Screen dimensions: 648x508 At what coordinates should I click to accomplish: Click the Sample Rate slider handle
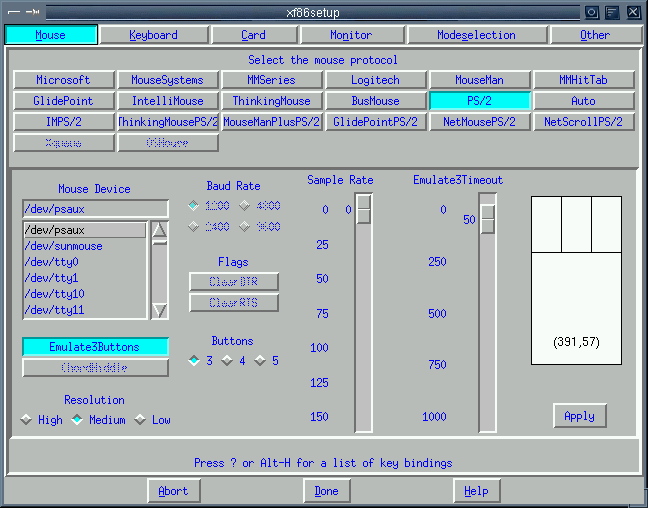pyautogui.click(x=364, y=209)
